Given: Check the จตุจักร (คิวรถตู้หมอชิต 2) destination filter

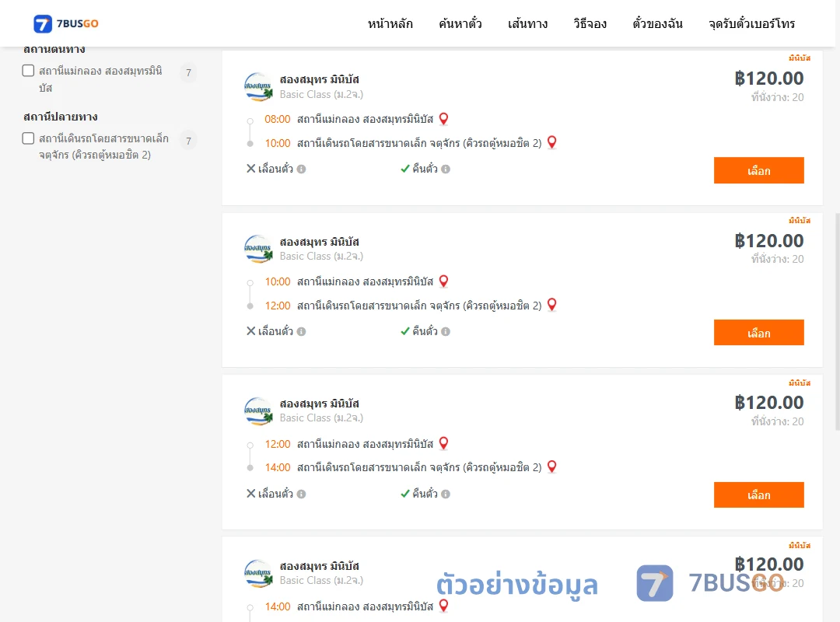Looking at the screenshot, I should tap(29, 138).
